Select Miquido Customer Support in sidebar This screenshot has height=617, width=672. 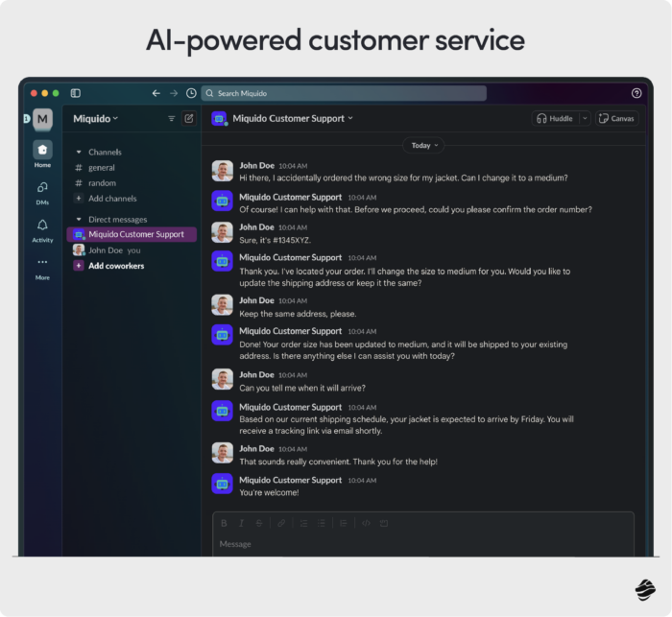click(132, 234)
